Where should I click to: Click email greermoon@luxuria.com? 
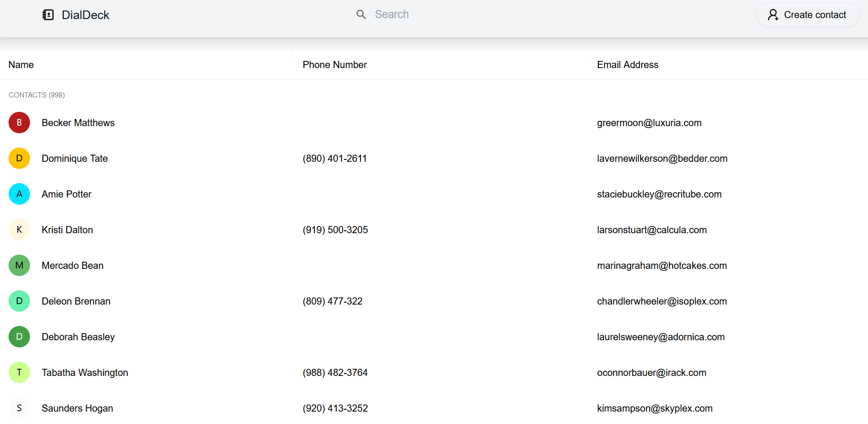[x=649, y=123]
